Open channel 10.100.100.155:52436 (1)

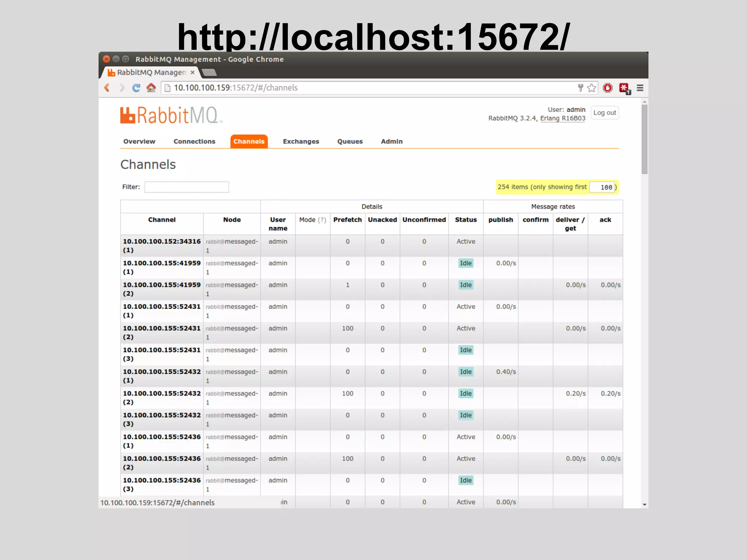point(162,441)
